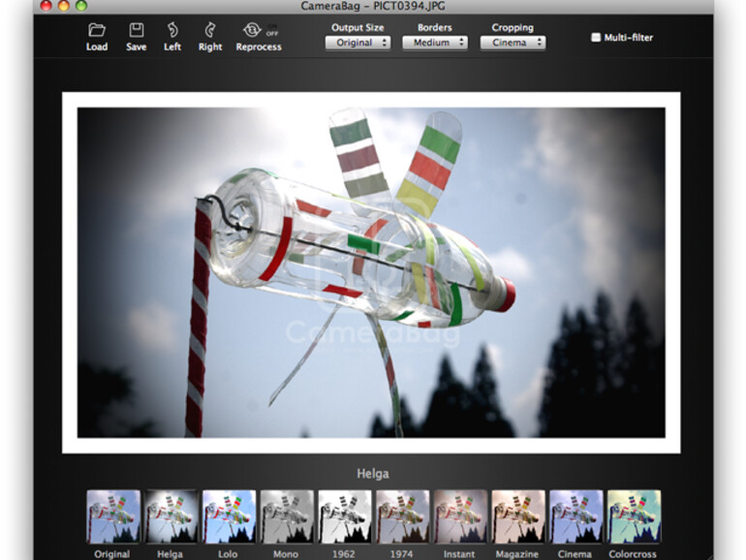Enable the Multi-filter checkbox
The image size is (746, 560).
pyautogui.click(x=596, y=38)
